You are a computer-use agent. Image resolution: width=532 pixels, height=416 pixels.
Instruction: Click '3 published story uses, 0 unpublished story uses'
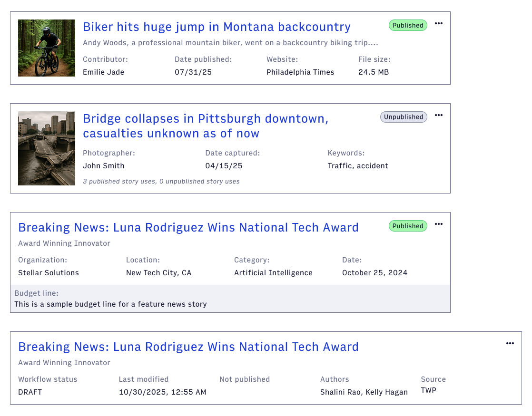[x=161, y=182]
